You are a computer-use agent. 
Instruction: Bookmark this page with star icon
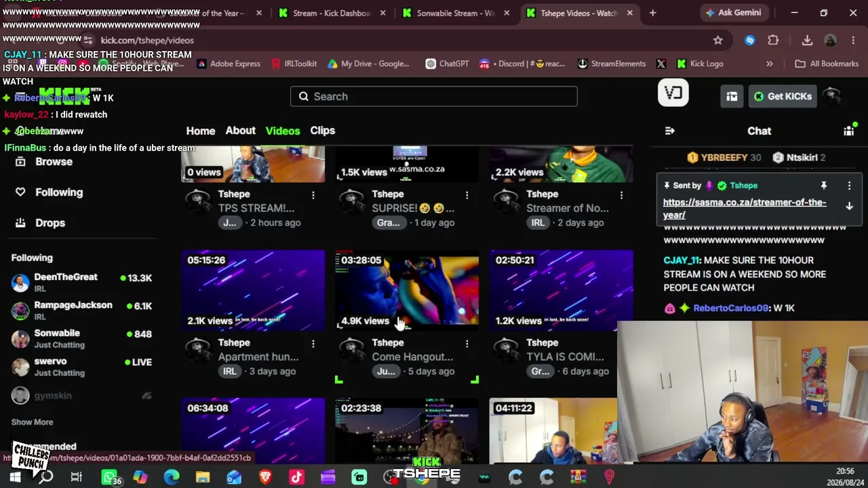(x=718, y=41)
